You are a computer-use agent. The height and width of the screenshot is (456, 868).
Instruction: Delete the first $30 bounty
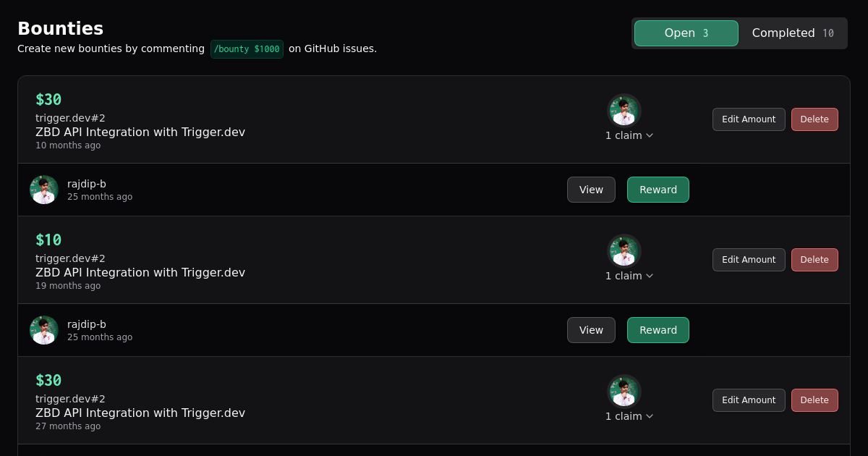pos(814,119)
